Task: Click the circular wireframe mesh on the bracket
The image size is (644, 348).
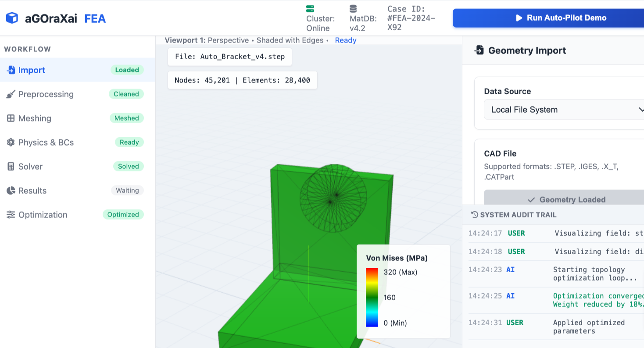Action: click(333, 198)
